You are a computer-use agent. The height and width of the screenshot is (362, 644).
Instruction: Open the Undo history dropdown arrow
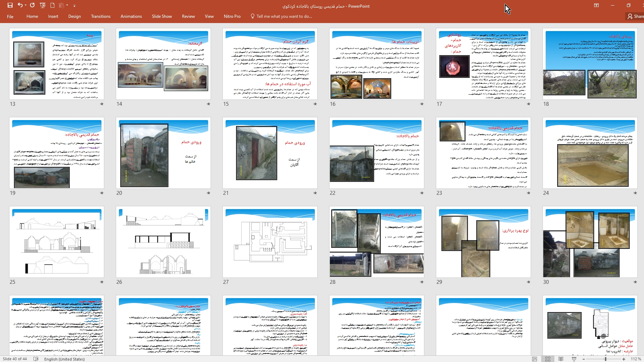26,6
